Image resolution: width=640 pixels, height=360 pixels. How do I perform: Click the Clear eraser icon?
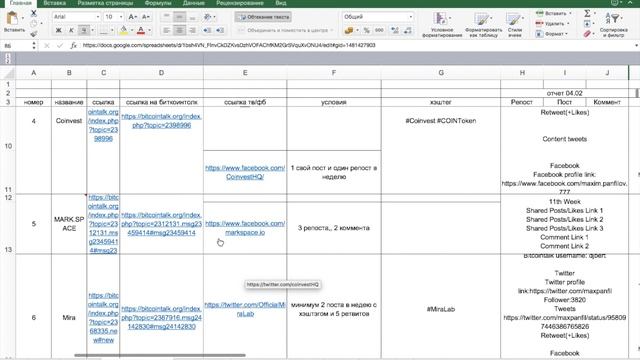point(587,34)
